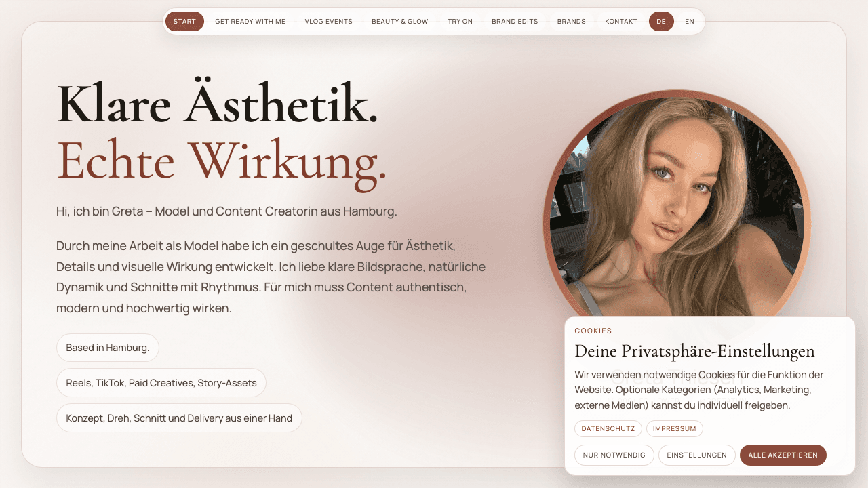
Task: Switch language to EN
Action: coord(690,22)
